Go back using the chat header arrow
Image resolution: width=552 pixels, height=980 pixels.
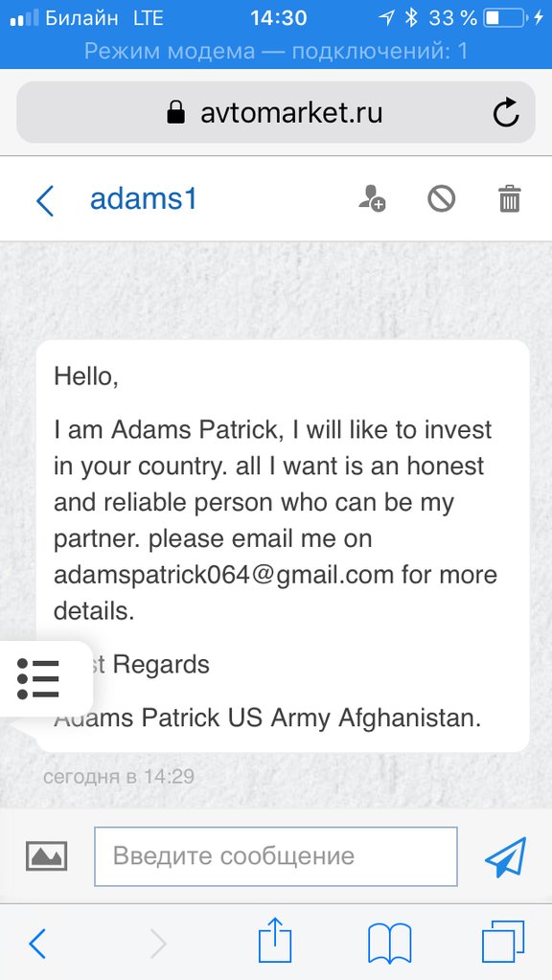pos(45,200)
